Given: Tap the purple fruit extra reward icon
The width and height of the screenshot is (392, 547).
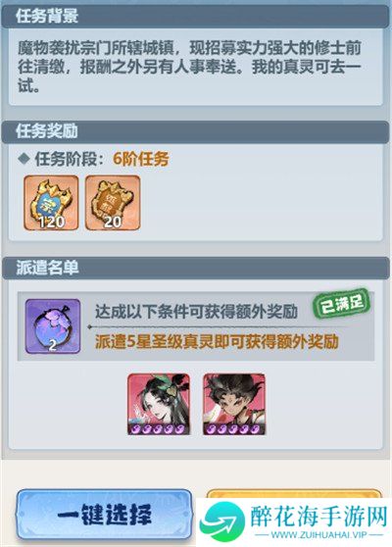Looking at the screenshot, I should (x=53, y=325).
